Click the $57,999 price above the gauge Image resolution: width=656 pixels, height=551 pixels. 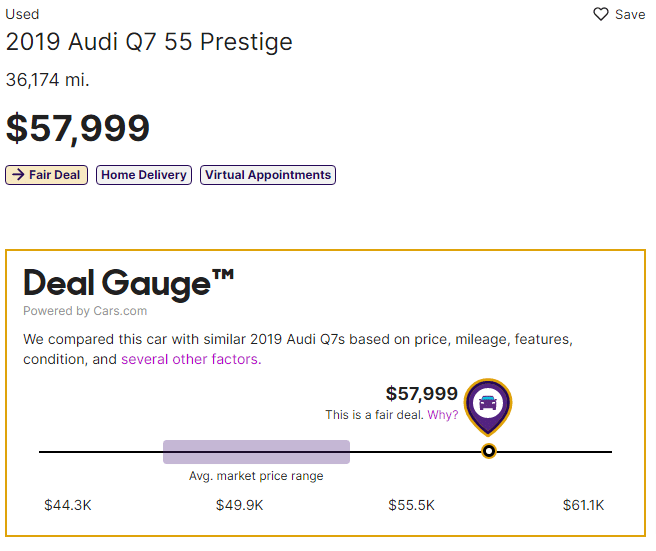point(422,394)
